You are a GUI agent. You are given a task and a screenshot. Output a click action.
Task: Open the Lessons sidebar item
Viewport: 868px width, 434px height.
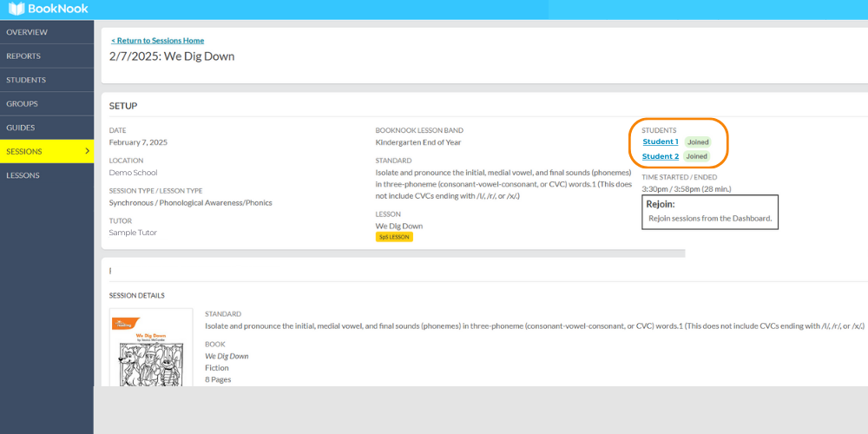(47, 175)
